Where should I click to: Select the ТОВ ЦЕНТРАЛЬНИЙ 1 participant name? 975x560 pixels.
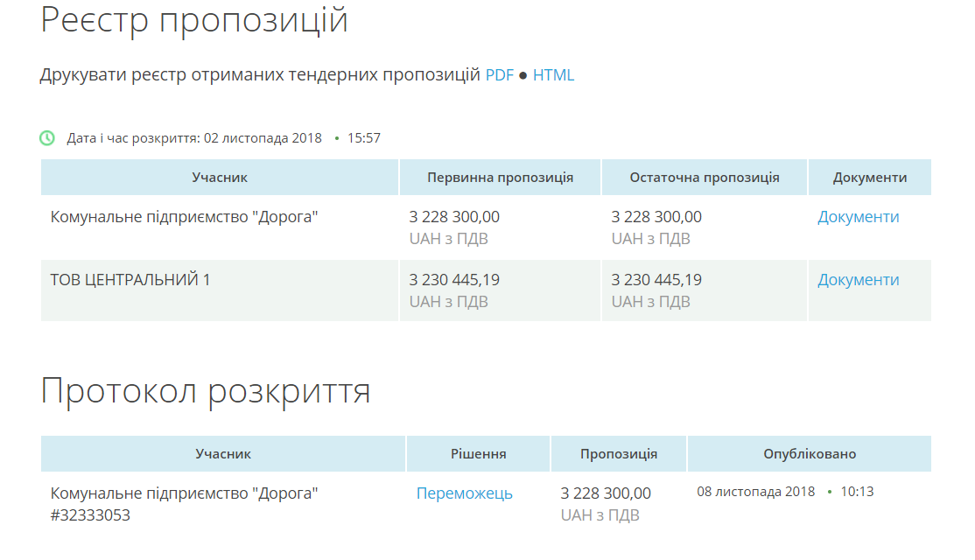click(130, 280)
